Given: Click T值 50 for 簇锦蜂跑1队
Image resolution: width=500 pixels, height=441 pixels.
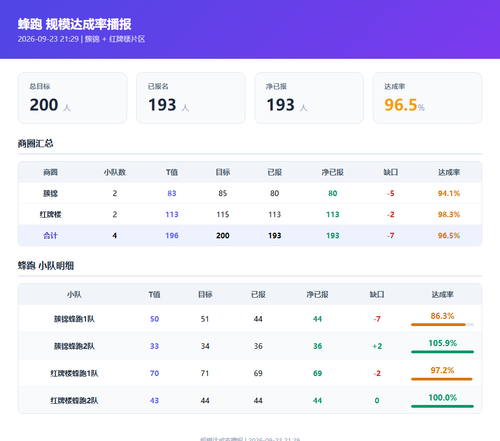Looking at the screenshot, I should pyautogui.click(x=154, y=319).
